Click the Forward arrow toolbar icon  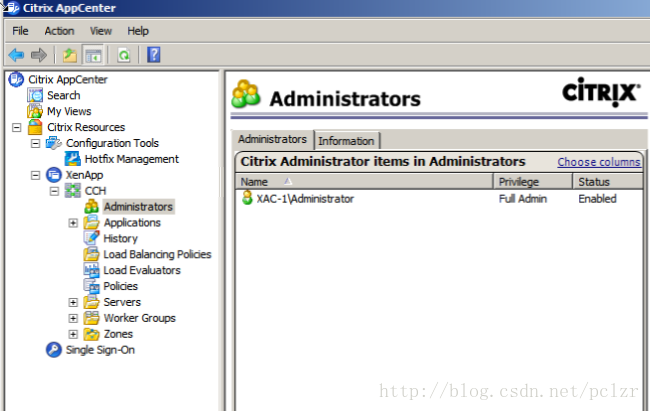click(x=39, y=55)
